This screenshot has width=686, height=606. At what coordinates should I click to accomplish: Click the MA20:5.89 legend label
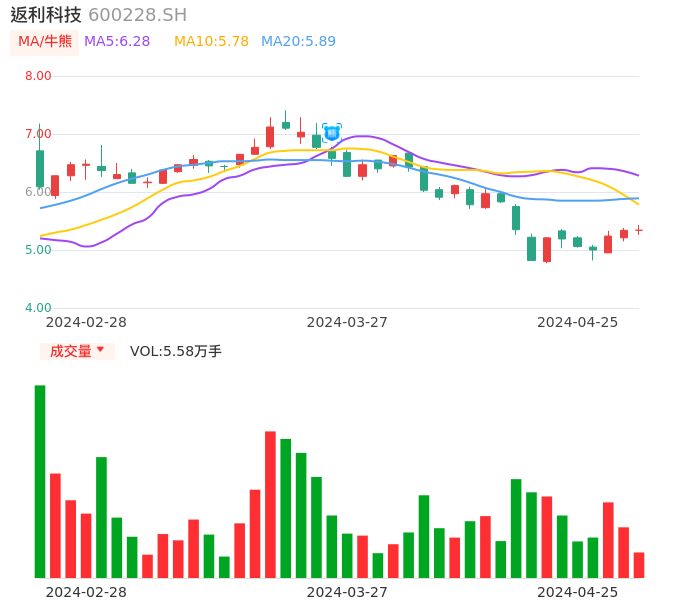point(298,41)
